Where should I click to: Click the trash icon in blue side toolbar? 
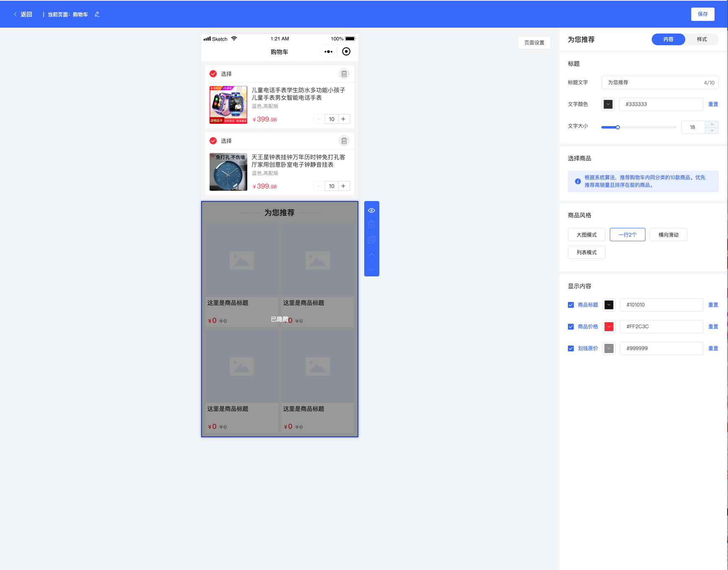[371, 224]
